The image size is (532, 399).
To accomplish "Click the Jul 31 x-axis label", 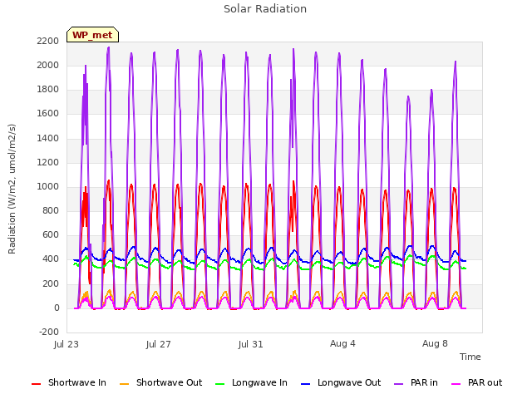I will [251, 344].
